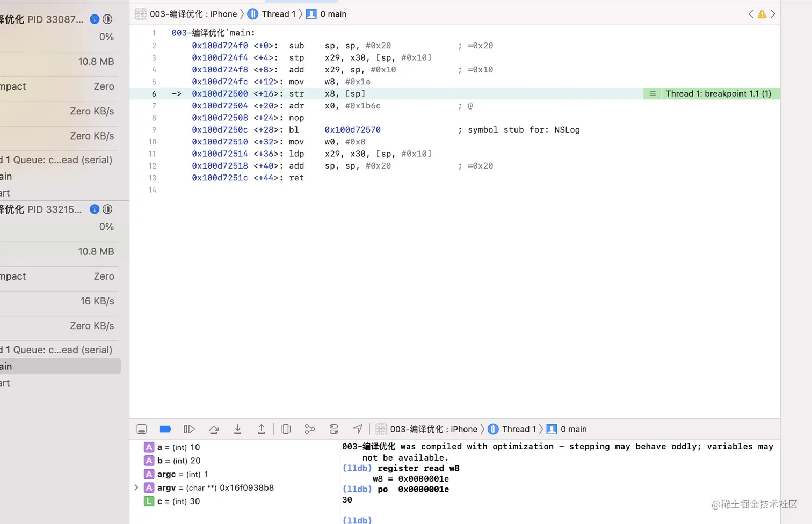
Task: Show info for PID 33087 process
Action: click(95, 19)
